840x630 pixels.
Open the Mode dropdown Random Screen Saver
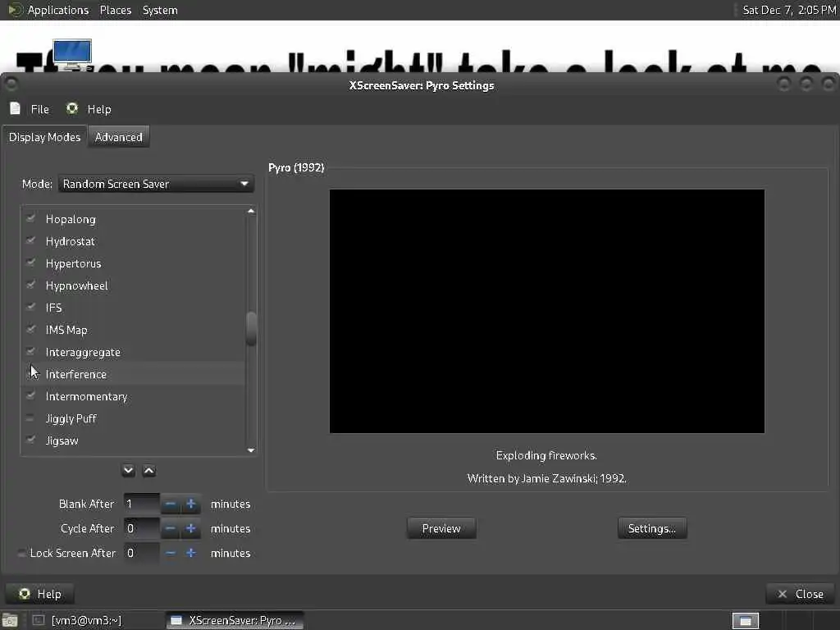click(x=156, y=184)
